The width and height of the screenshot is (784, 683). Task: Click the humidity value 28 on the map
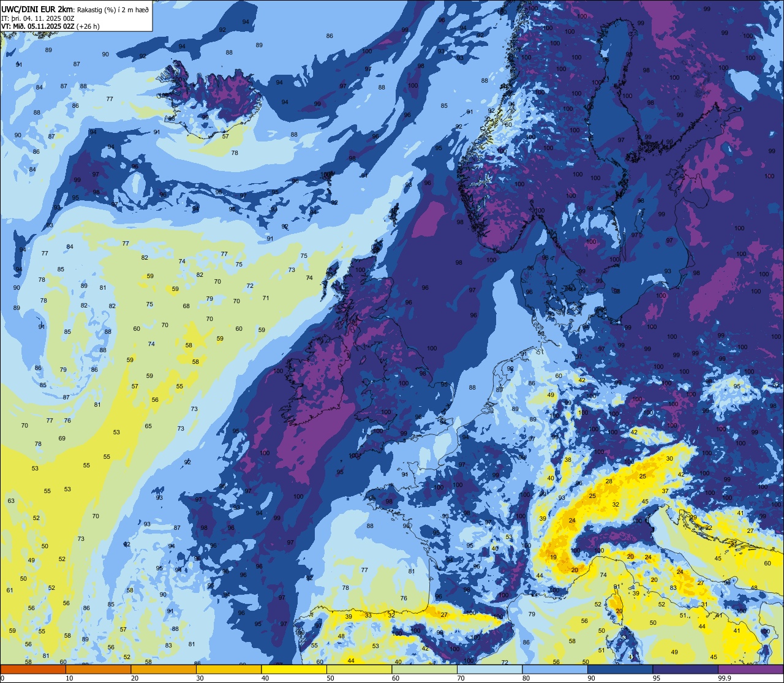[x=608, y=481]
